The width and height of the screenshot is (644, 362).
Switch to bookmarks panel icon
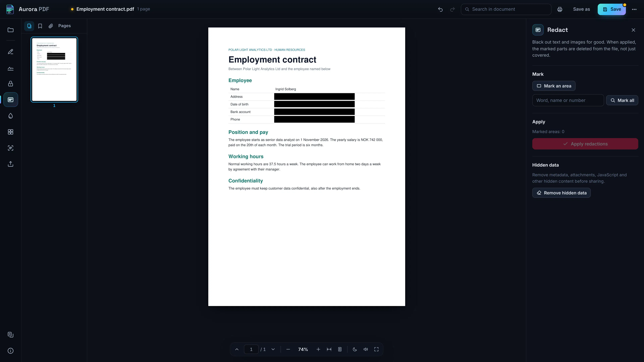pyautogui.click(x=40, y=26)
